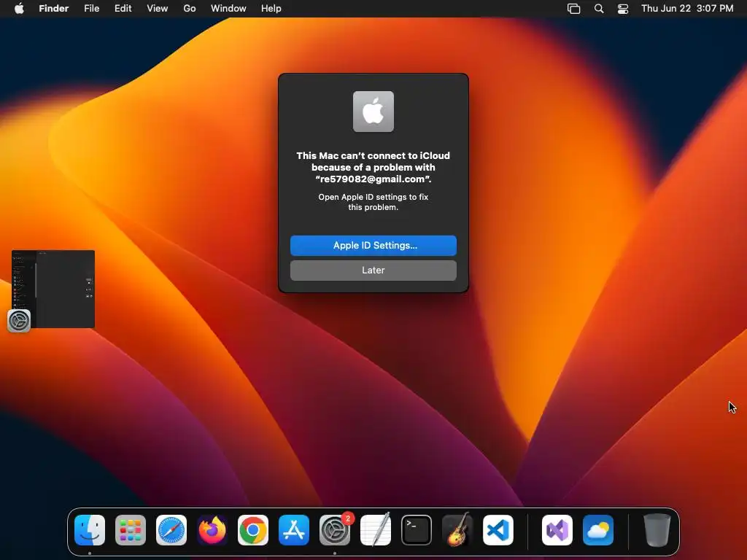The image size is (747, 560).
Task: Open Launchpad in the Dock
Action: point(131,530)
